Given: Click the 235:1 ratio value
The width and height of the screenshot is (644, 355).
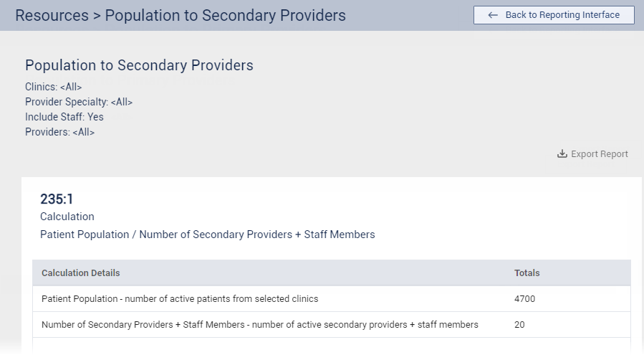Looking at the screenshot, I should coord(57,199).
